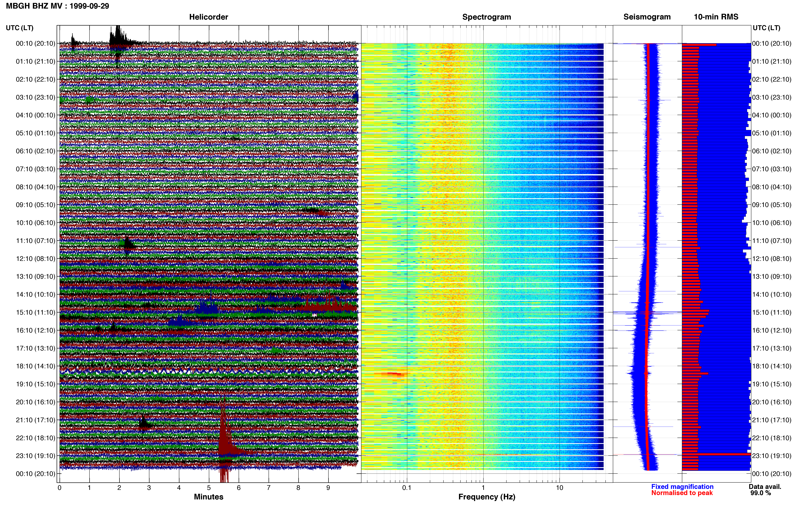This screenshot has width=812, height=508.
Task: Click minute tick label 5 on helicorder axis
Action: pos(209,487)
